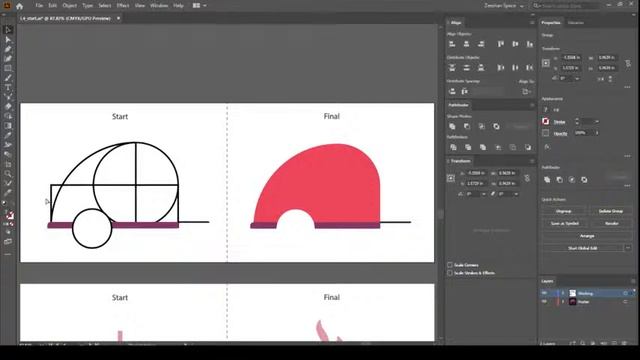Select the Type tool
This screenshot has height=360, width=640.
click(x=8, y=87)
